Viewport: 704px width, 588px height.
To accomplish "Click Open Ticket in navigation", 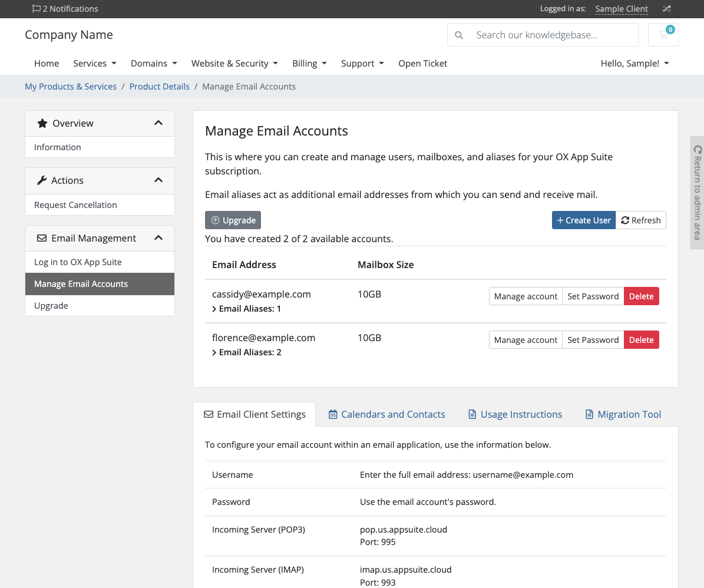I will tap(422, 63).
